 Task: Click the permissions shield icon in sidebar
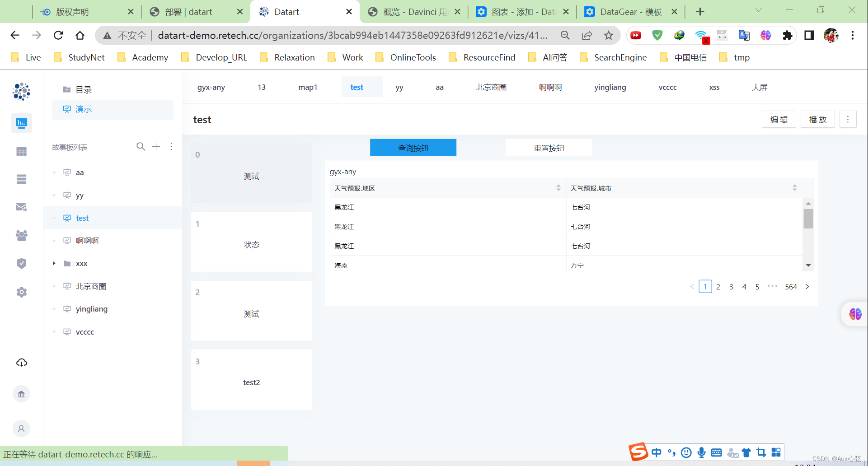click(21, 263)
